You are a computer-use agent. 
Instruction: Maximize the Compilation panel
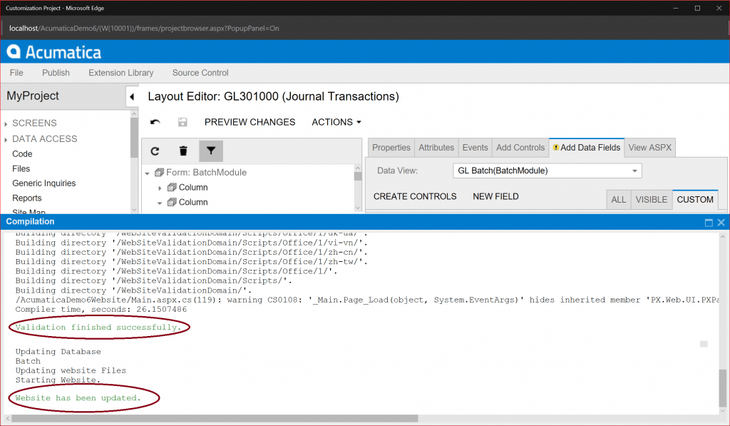(x=709, y=223)
